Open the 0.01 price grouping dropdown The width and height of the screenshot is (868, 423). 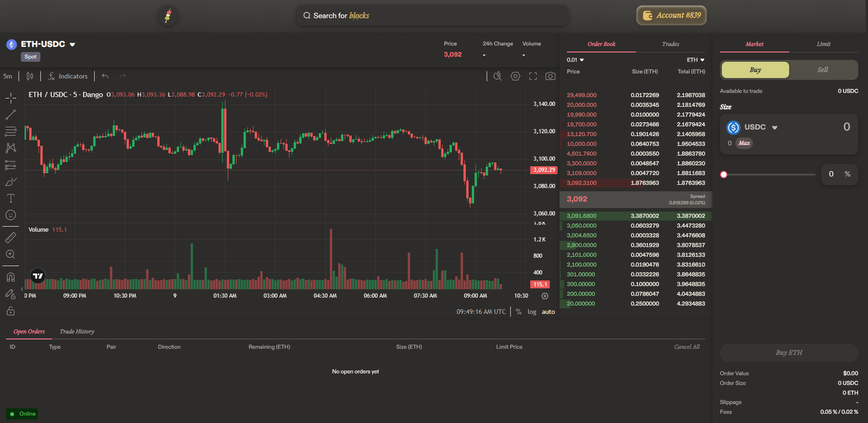[575, 60]
